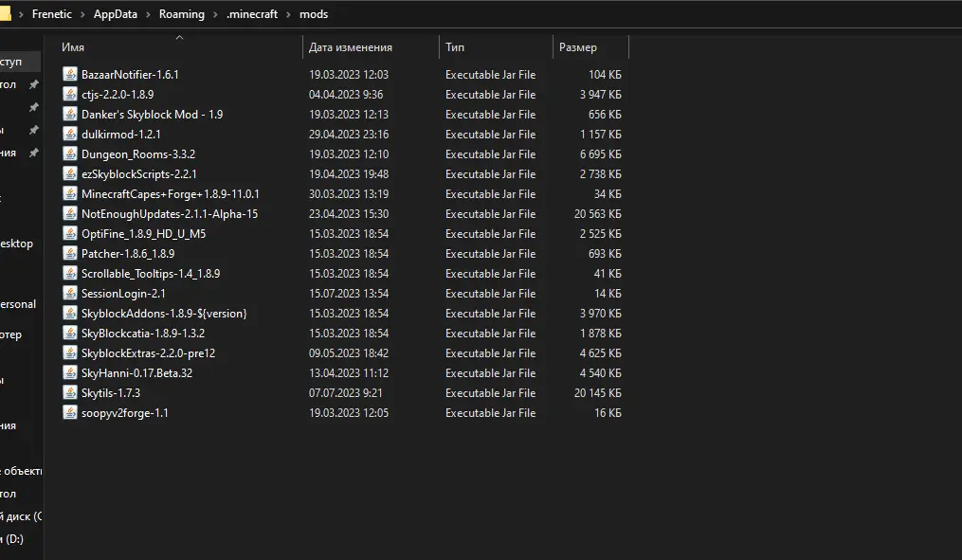962x560 pixels.
Task: Click the 04.04.2023 9:36 date cell
Action: [346, 95]
